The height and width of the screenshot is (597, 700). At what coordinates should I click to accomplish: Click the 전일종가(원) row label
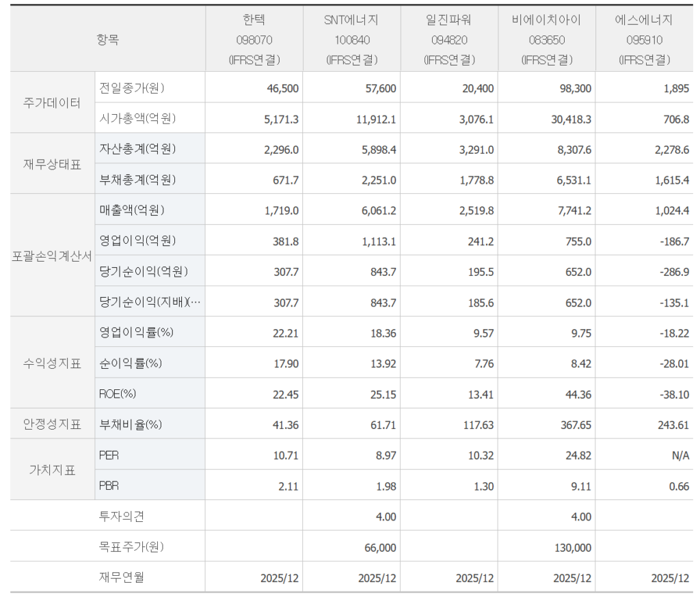point(132,88)
